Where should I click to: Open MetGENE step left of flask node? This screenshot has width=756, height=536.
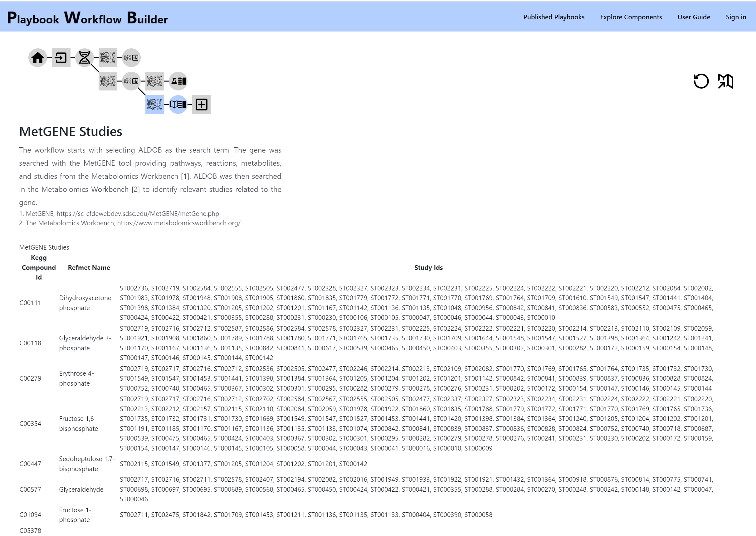[x=155, y=81]
